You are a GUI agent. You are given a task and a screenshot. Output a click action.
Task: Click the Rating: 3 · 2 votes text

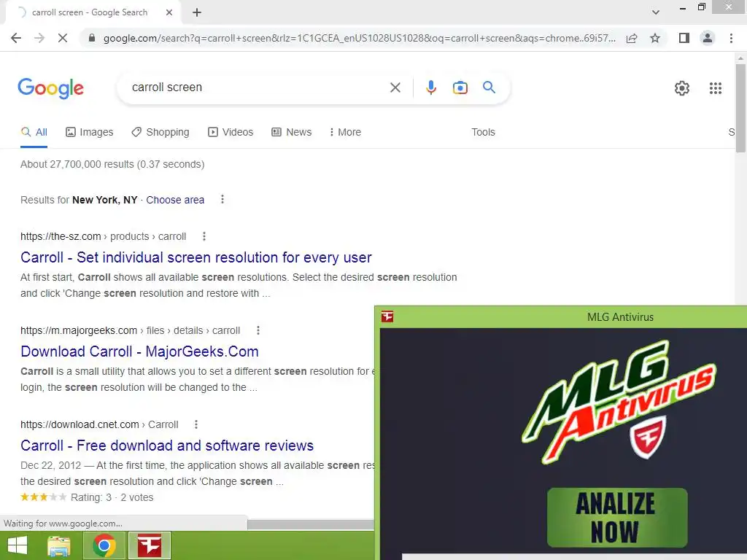pos(112,497)
